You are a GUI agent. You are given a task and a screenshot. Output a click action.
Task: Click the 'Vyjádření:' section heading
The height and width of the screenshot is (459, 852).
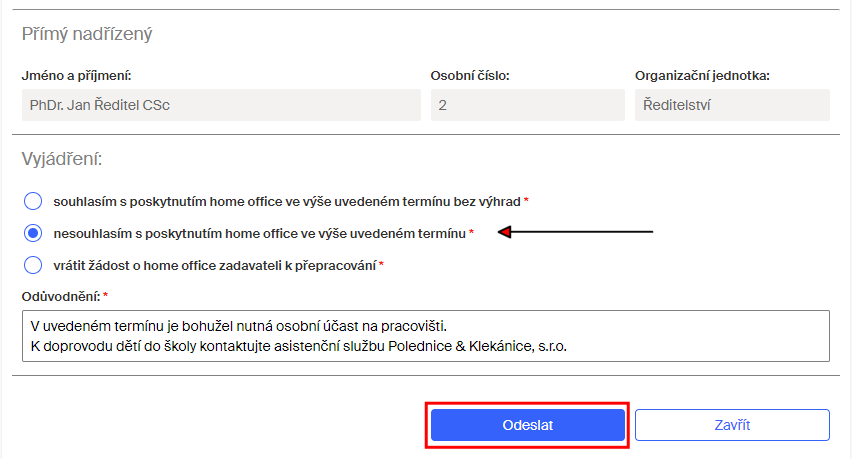[x=62, y=159]
